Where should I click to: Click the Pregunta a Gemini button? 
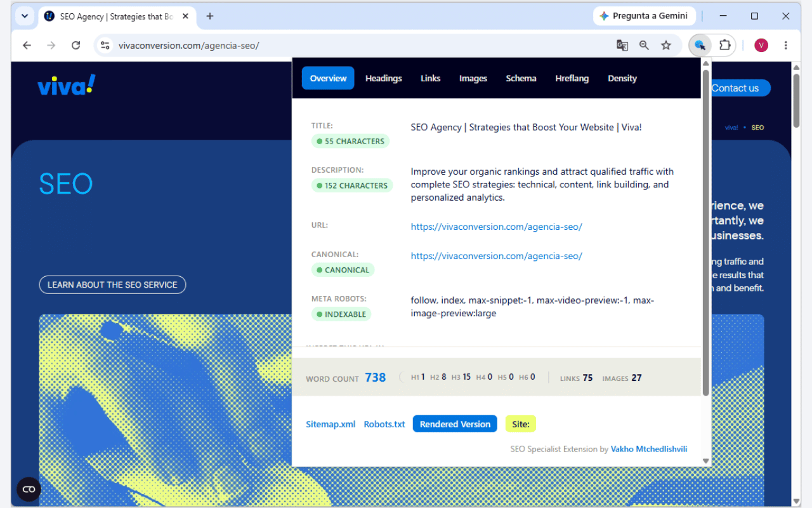(644, 16)
